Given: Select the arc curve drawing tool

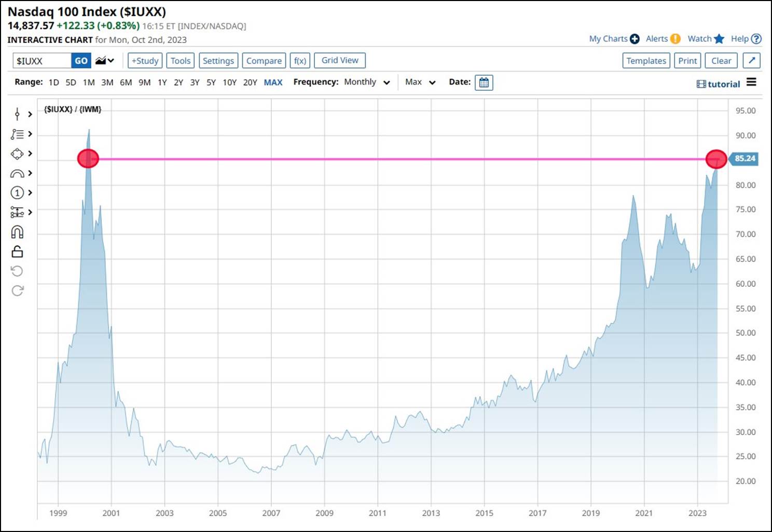Looking at the screenshot, I should point(17,174).
